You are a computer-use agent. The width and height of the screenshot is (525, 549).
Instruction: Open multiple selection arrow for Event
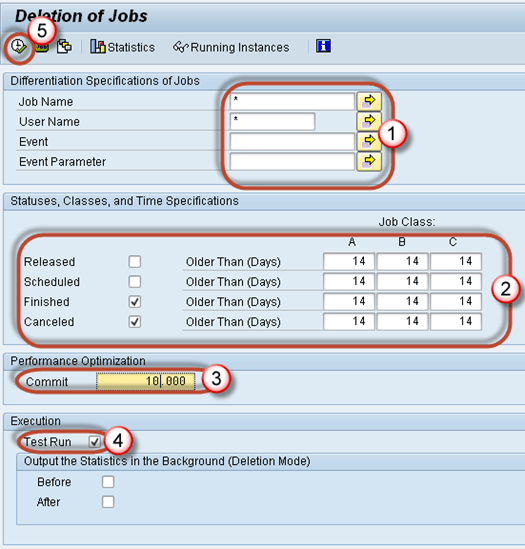tap(369, 141)
